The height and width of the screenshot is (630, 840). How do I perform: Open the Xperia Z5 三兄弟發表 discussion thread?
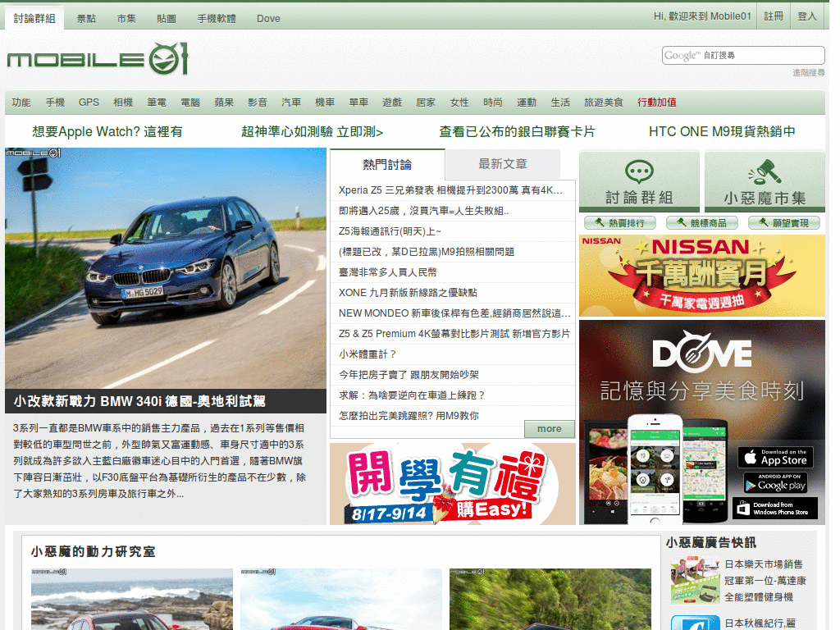coord(452,189)
